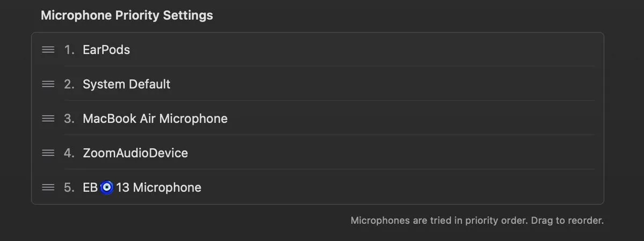Grab handle icon for MacBook Air Microphone
The image size is (644, 241).
point(48,119)
